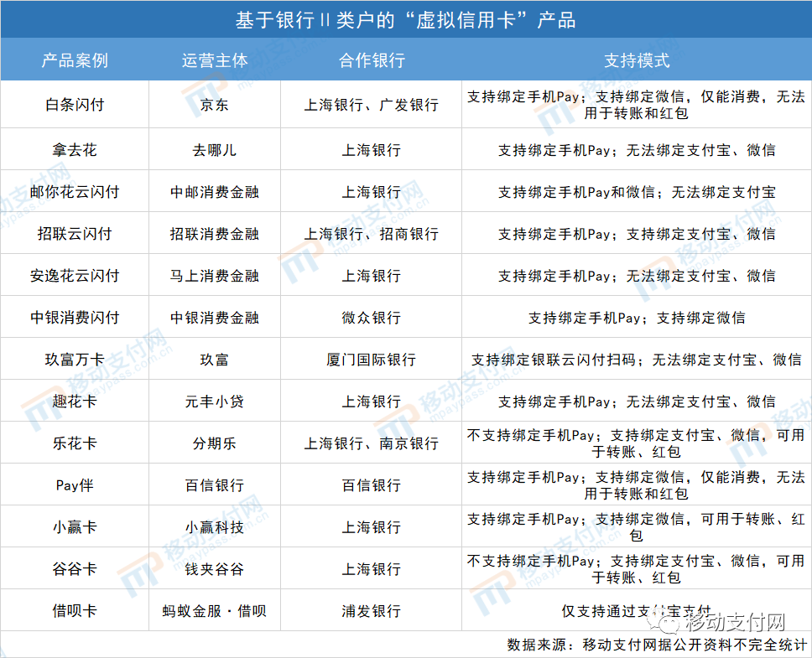812x658 pixels.
Task: Click 上海银行 in the 谷谷卡 row
Action: [372, 569]
